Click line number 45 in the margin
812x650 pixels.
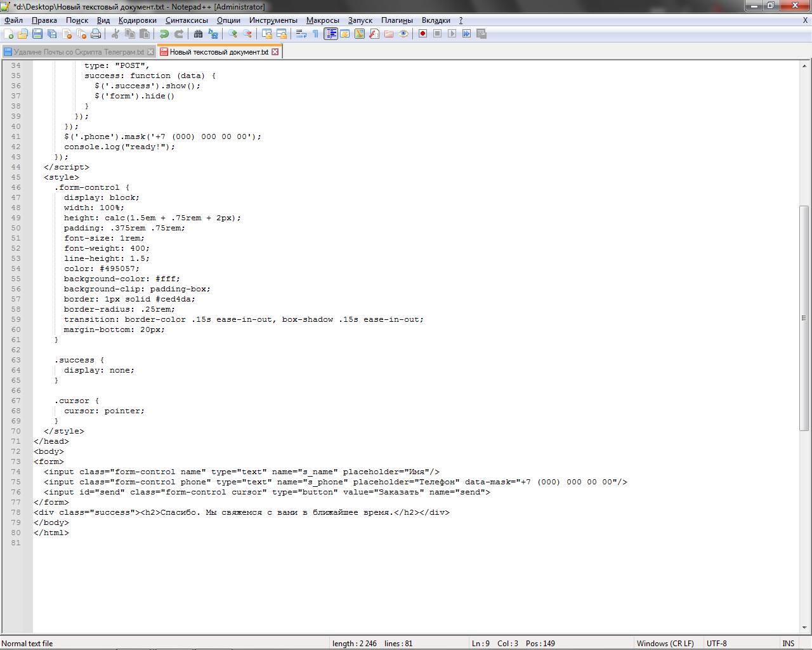coord(16,177)
